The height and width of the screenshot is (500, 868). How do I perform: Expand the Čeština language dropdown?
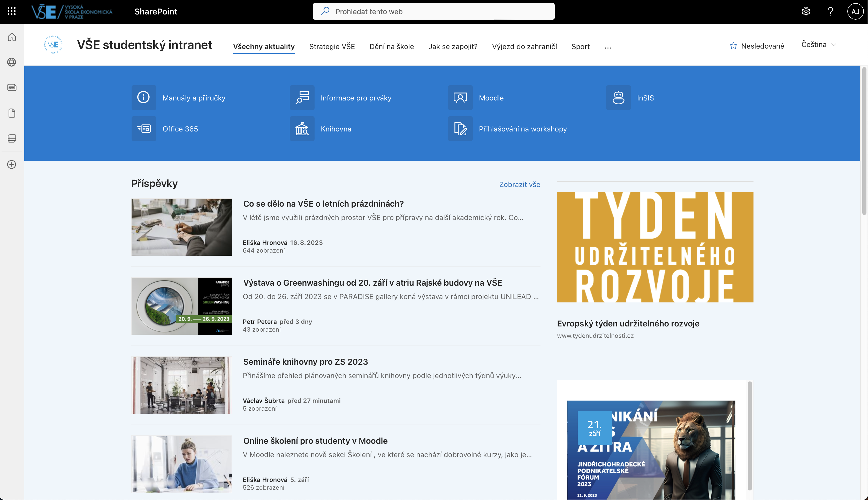[x=819, y=44]
